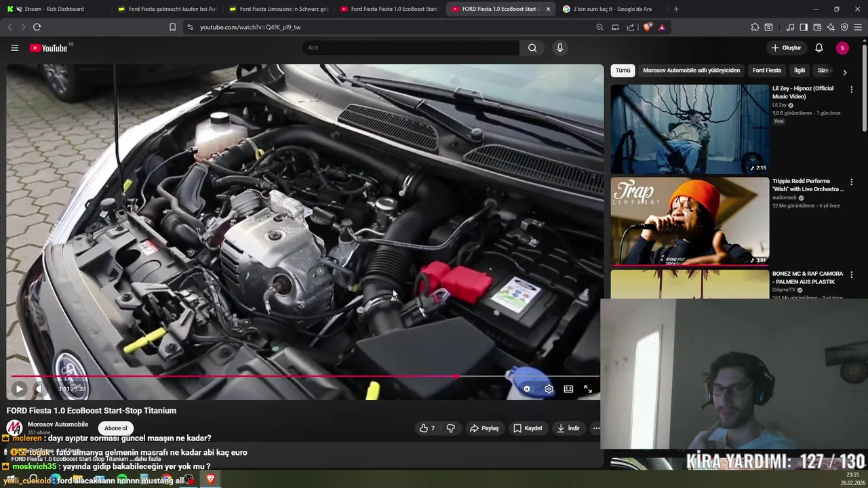Go back in browser history
868x488 pixels.
pyautogui.click(x=9, y=27)
